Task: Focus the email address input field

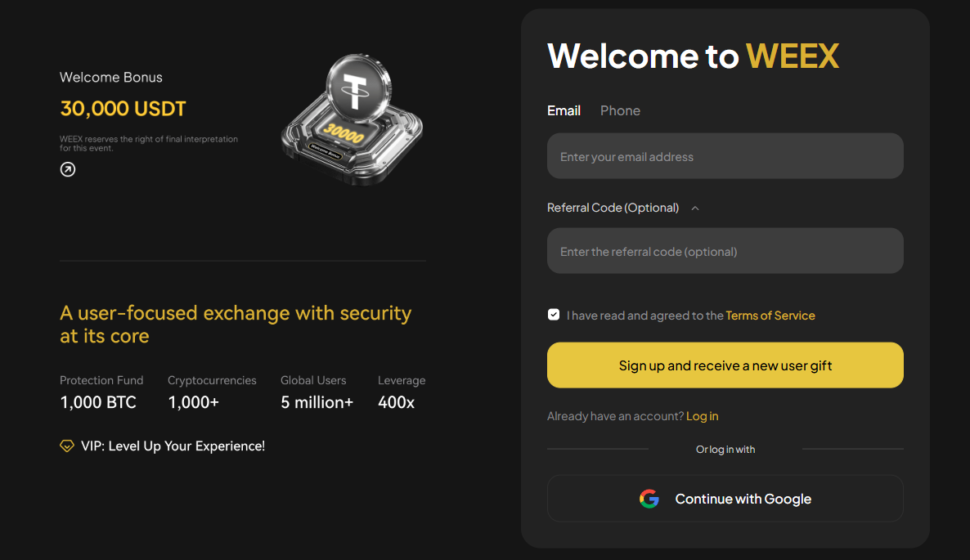Action: tap(725, 156)
